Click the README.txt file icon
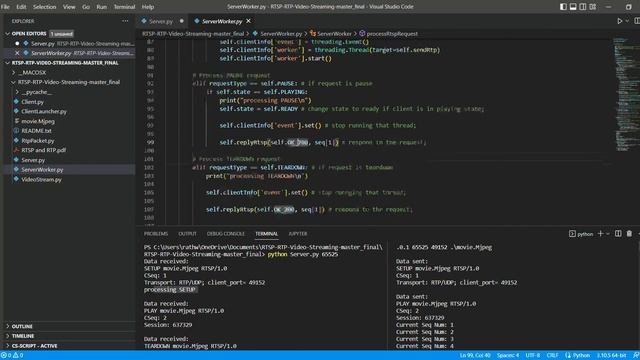 coord(16,131)
